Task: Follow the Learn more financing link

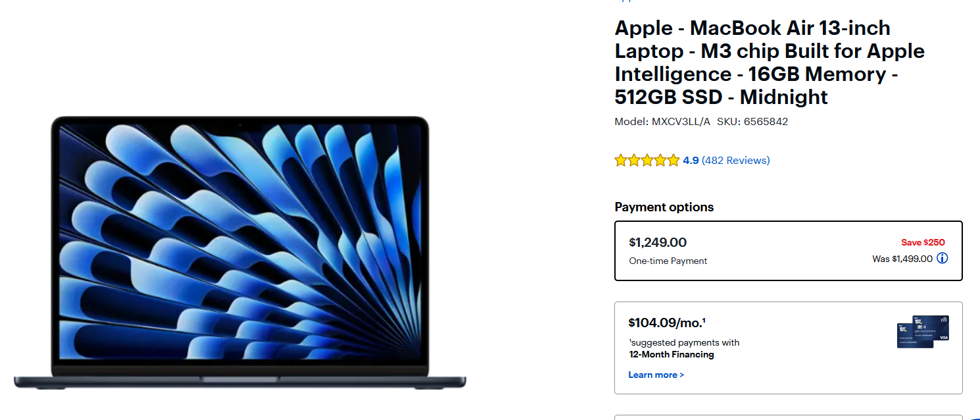Action: (x=656, y=375)
